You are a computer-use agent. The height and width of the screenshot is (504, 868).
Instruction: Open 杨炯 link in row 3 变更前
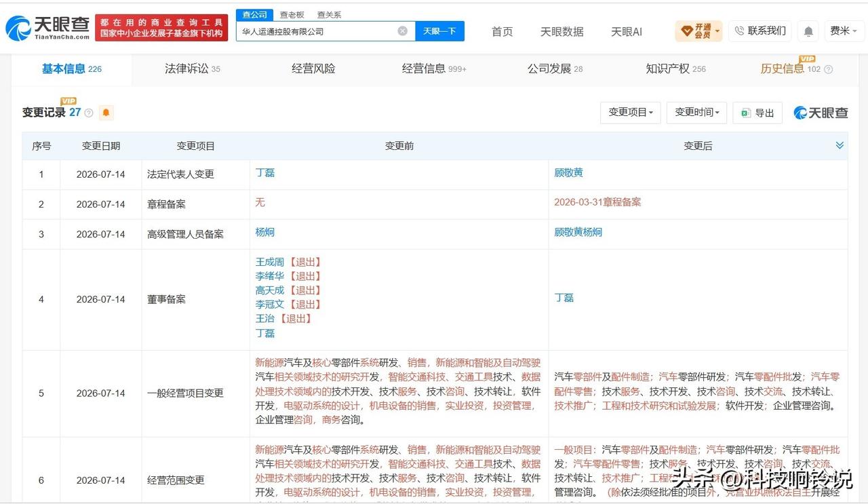click(x=265, y=232)
